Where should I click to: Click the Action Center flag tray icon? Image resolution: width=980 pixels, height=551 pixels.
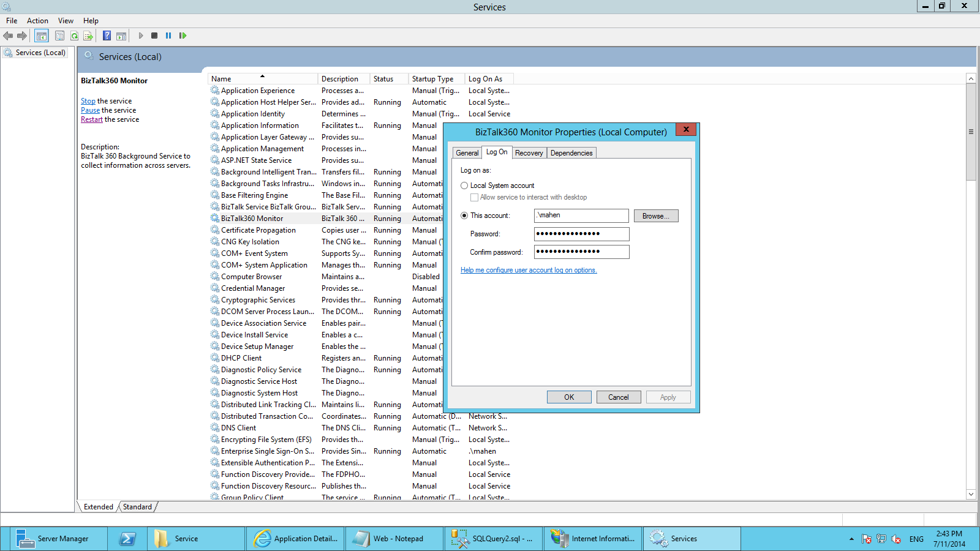click(x=866, y=539)
